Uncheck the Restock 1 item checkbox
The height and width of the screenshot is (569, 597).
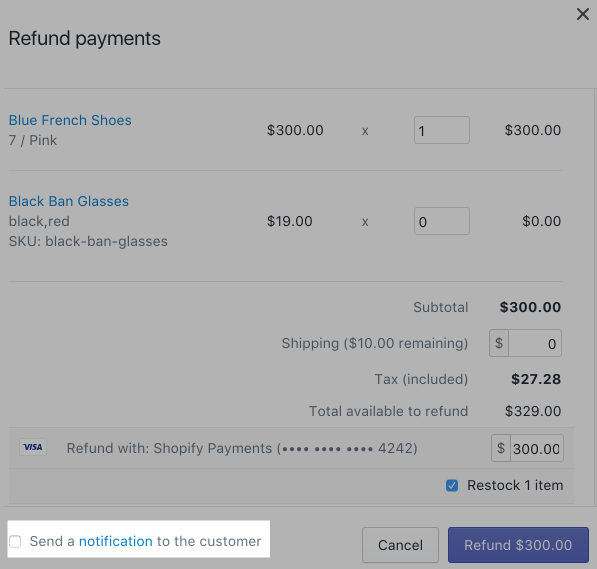pyautogui.click(x=452, y=486)
